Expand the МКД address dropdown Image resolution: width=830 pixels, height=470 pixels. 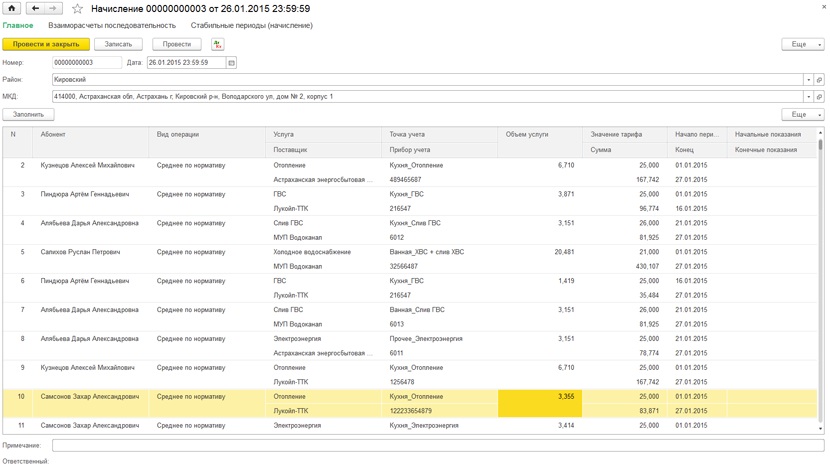coord(808,97)
